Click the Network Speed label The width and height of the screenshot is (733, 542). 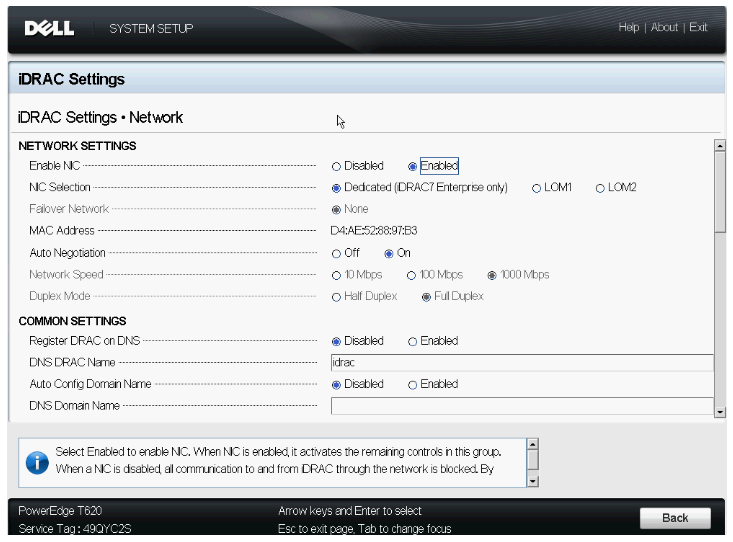point(66,275)
